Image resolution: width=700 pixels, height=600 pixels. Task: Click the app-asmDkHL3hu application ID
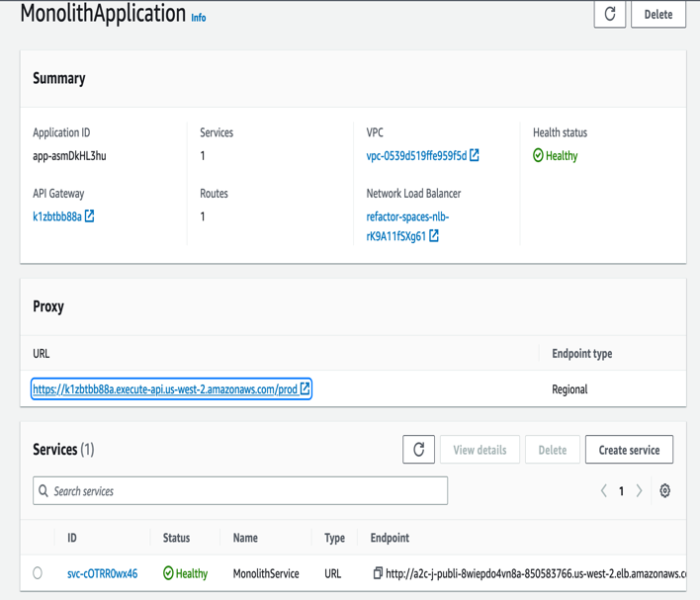(69, 156)
